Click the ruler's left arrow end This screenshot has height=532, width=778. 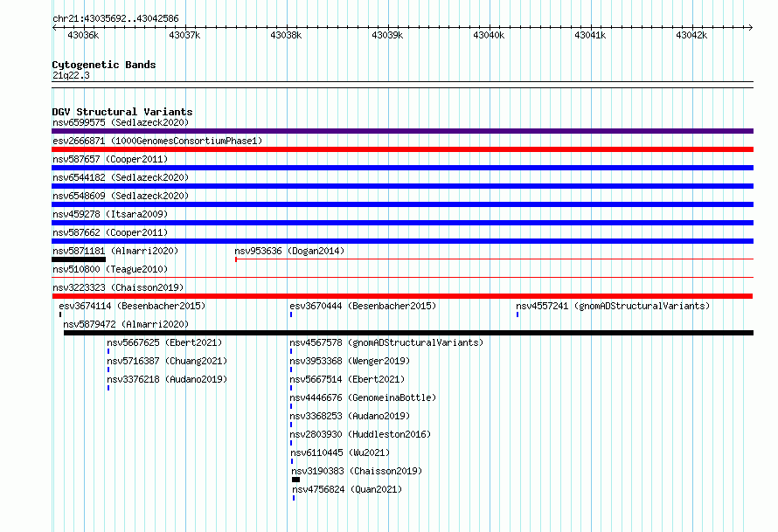pos(54,28)
